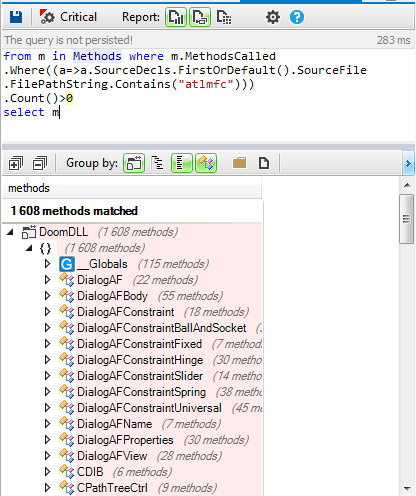Screen dimensions: 416x496
Task: Click the vertical scrollbar thumb
Action: [406, 219]
